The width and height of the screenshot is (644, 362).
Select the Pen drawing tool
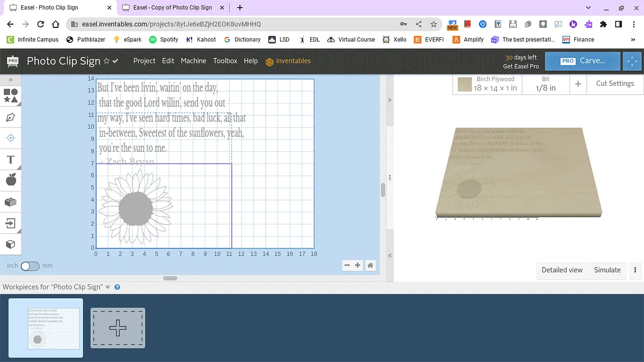coord(11,117)
